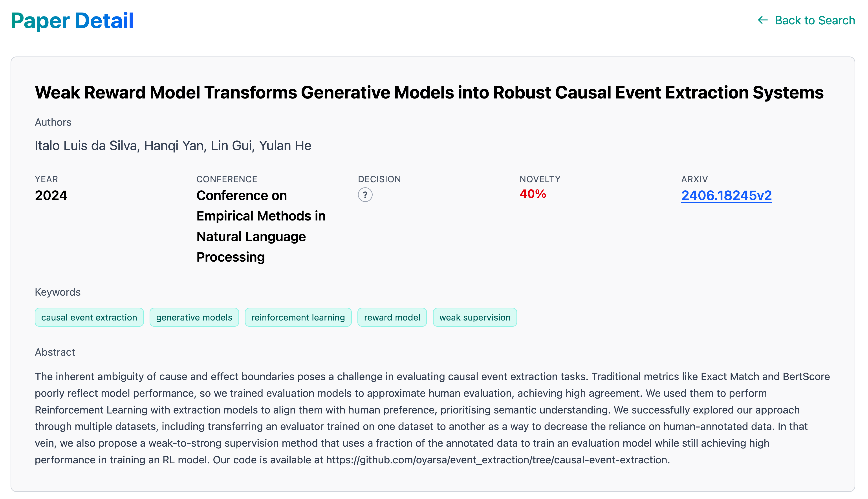868x499 pixels.
Task: Click the question mark icon under Decision
Action: coord(365,195)
